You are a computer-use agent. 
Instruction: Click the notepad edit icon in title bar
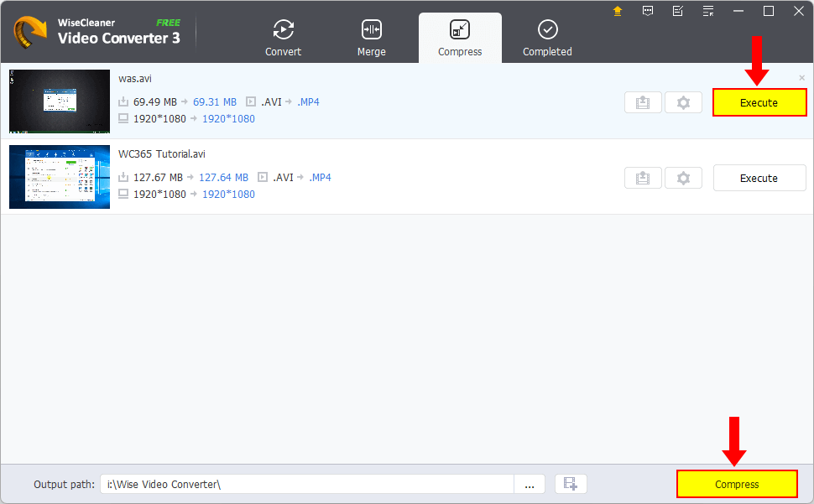(x=678, y=11)
